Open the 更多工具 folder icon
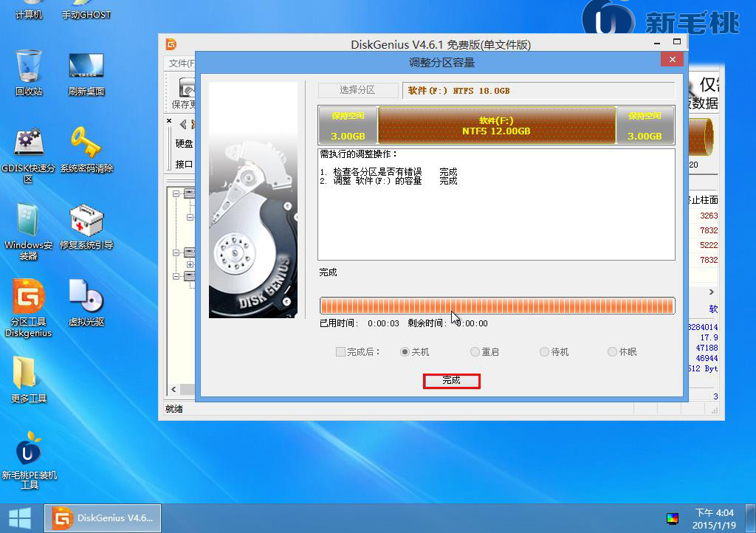 click(x=29, y=379)
